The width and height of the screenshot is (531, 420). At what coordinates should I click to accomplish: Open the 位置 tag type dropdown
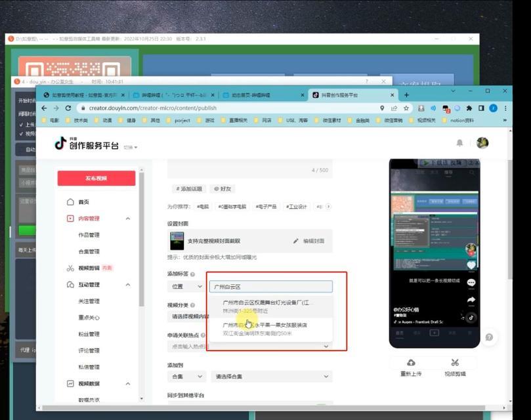pyautogui.click(x=186, y=287)
